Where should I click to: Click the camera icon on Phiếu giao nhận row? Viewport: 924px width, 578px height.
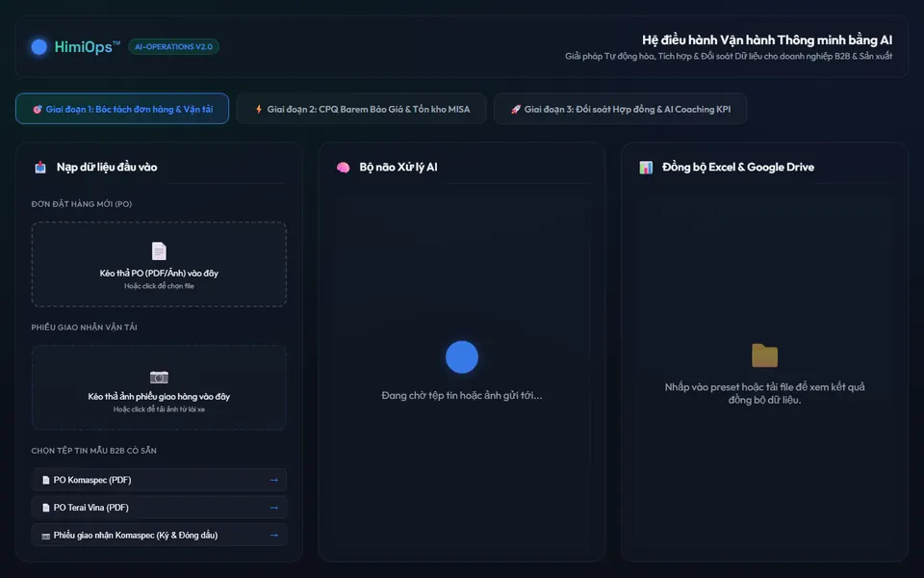(46, 536)
